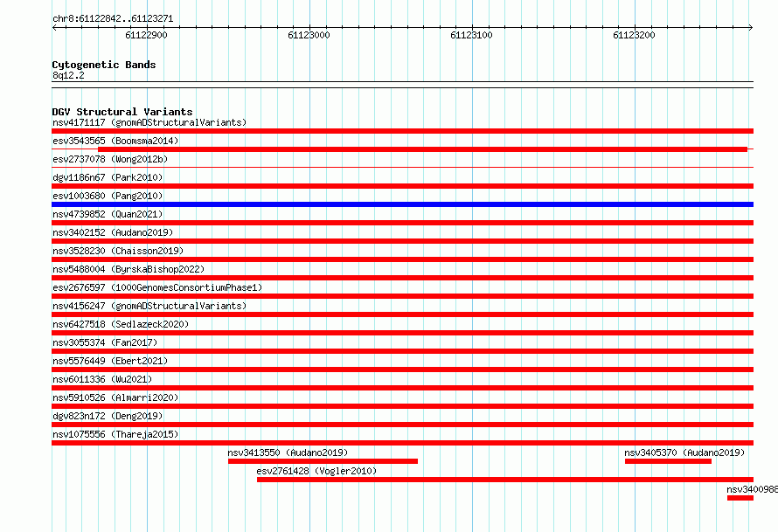Click the cut-off nsv3400988 label
The image size is (778, 532).
[x=752, y=489]
